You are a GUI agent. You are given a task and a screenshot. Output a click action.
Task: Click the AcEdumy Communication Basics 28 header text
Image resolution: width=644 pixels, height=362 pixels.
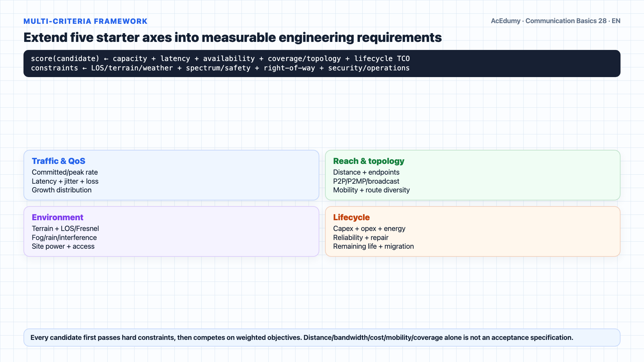(555, 21)
